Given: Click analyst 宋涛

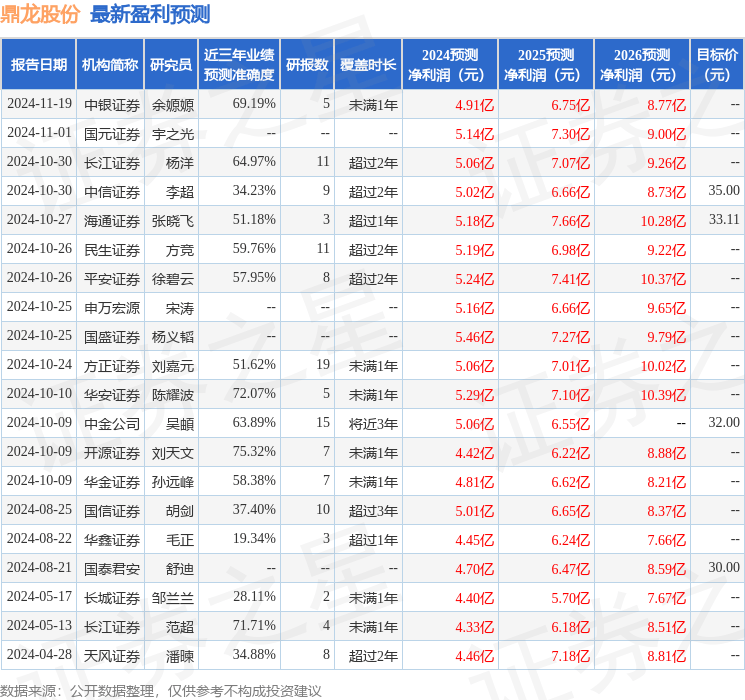Looking at the screenshot, I should point(180,308).
